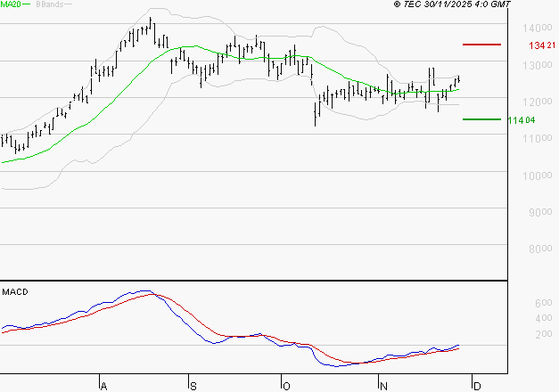Select the red resistance level line
The height and width of the screenshot is (392, 559).
[481, 45]
